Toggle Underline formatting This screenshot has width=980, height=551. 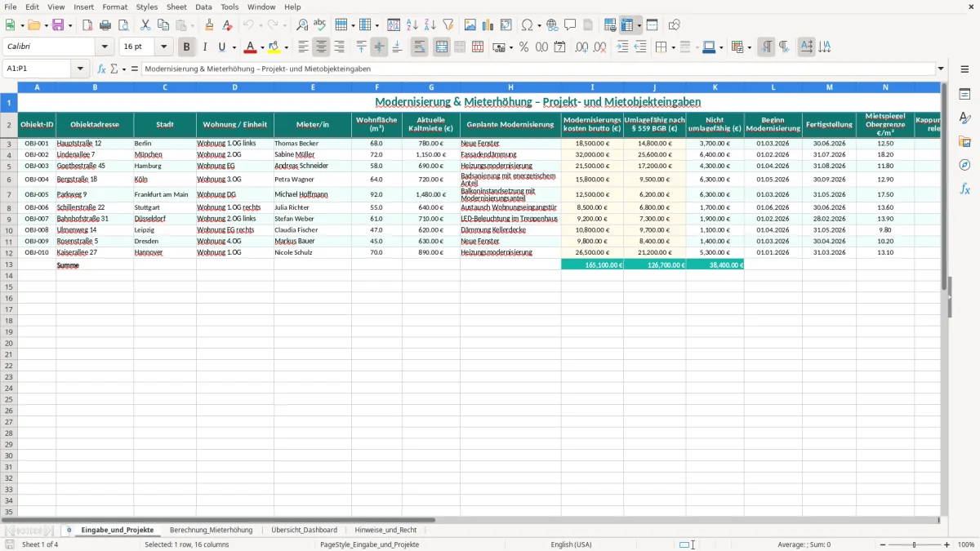[x=221, y=47]
